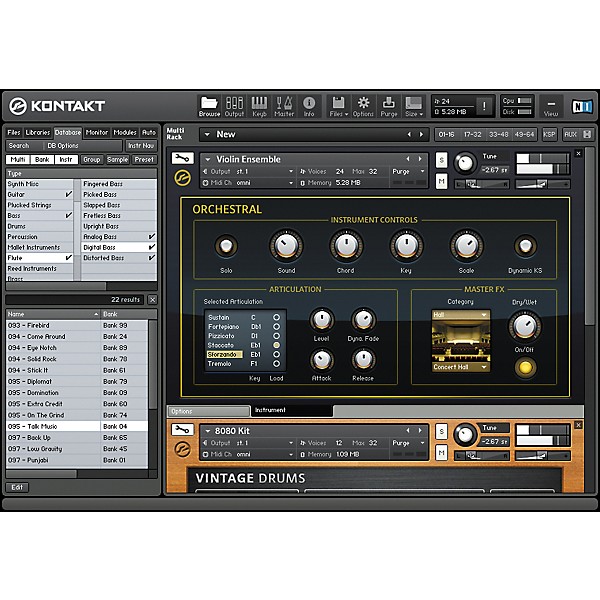Click the Concert Hall thumbnail image

tap(461, 341)
